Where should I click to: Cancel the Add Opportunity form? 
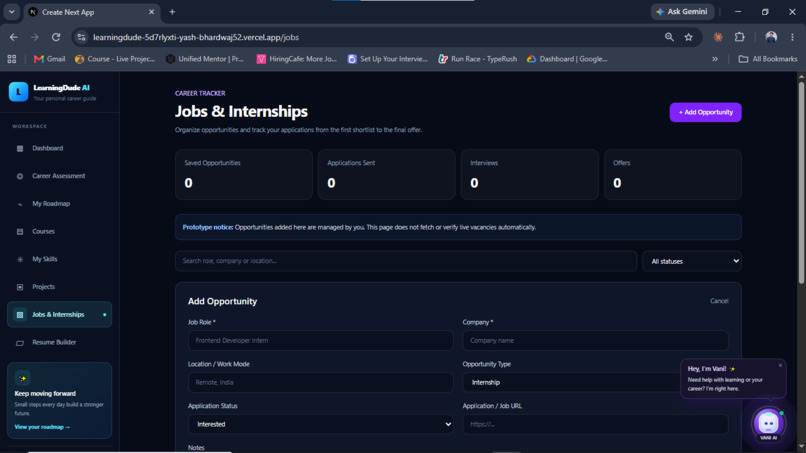pyautogui.click(x=719, y=301)
